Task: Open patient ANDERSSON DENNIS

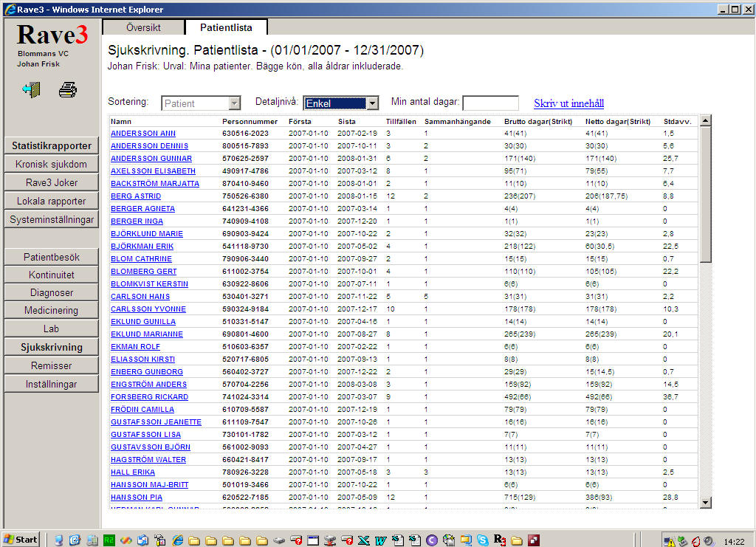Action: [149, 146]
